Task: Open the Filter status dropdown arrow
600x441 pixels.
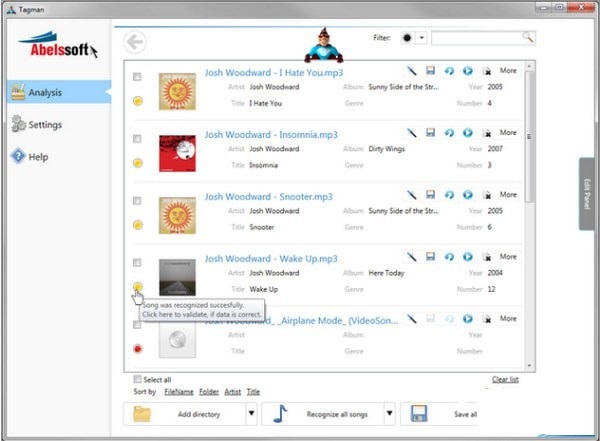Action: pyautogui.click(x=421, y=38)
